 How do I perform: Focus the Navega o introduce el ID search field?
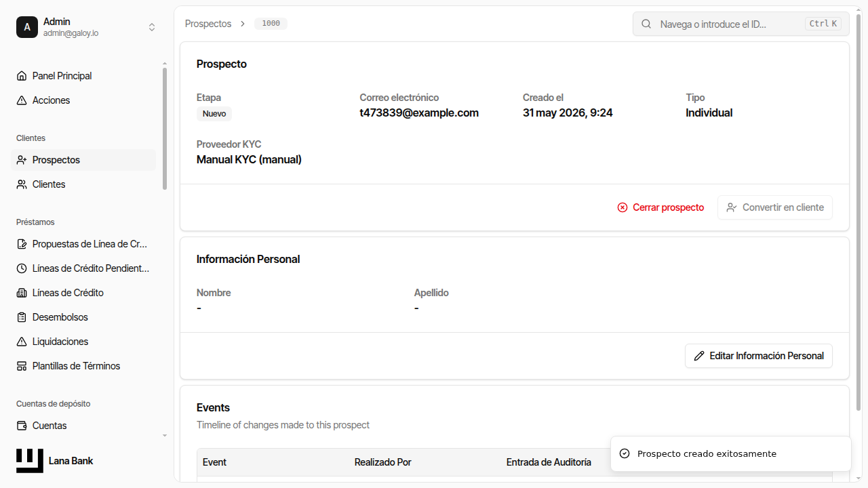[741, 24]
